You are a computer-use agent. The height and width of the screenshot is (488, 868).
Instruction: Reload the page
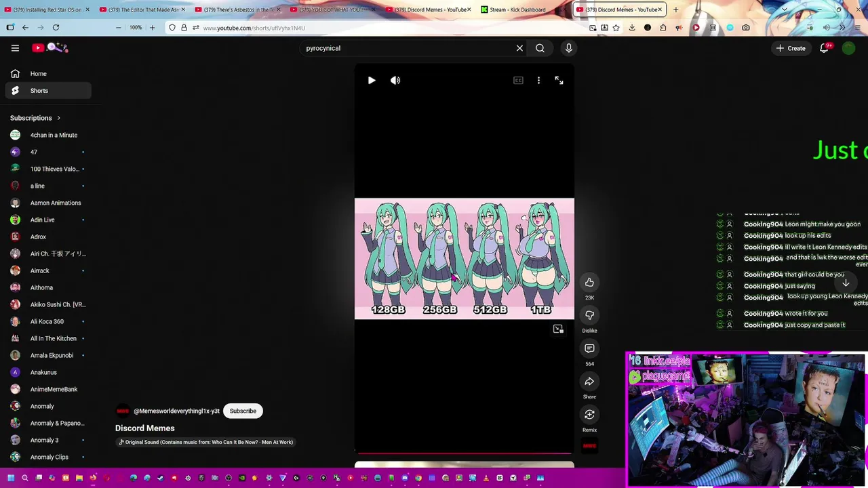(x=56, y=28)
